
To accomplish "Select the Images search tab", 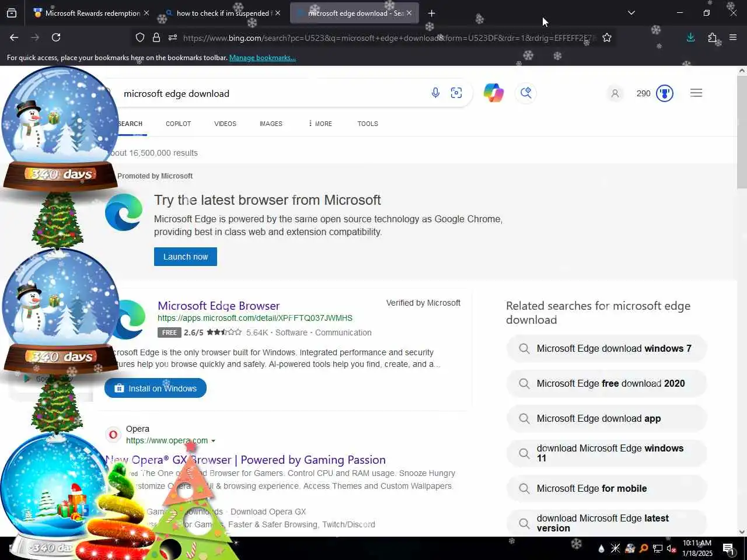I will tap(271, 124).
